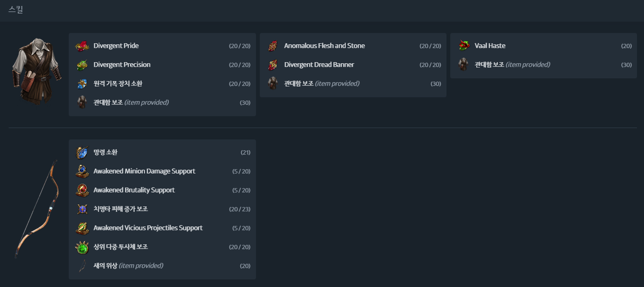This screenshot has height=287, width=644.
Task: Click the (21) level of 망령 소환
Action: tap(246, 152)
